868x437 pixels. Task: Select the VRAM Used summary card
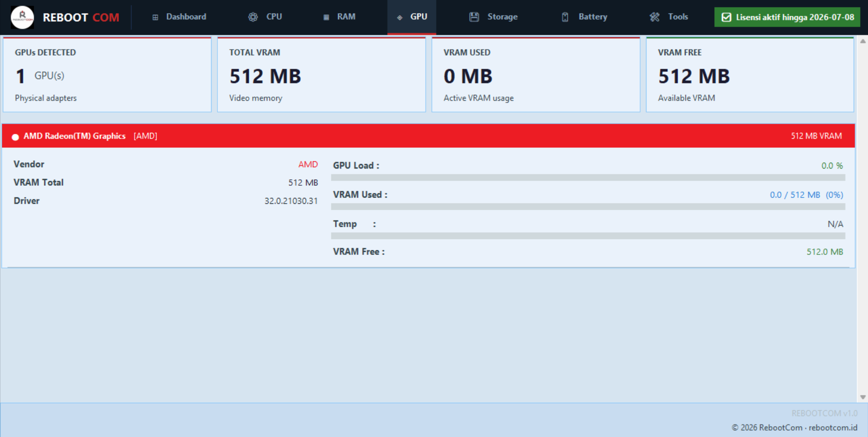pyautogui.click(x=536, y=75)
